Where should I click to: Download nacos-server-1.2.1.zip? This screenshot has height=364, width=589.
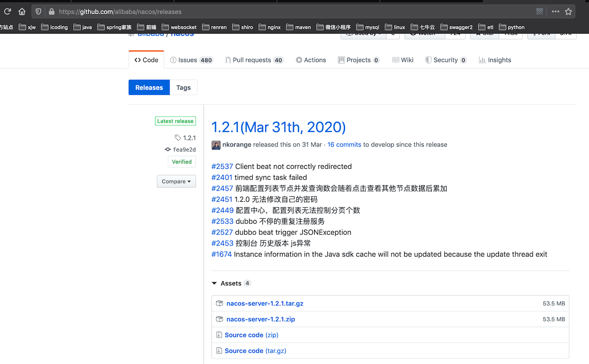[261, 319]
